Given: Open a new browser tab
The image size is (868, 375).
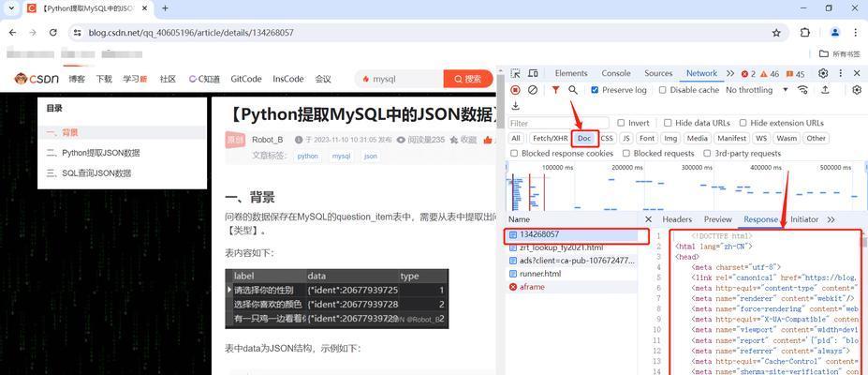Looking at the screenshot, I should pos(165,8).
